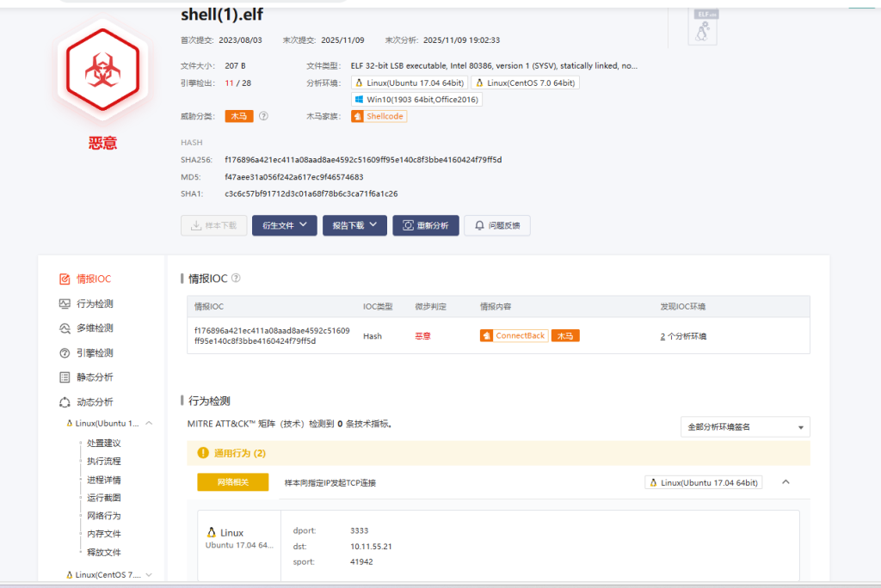
Task: Click the ConnectBack intelligence tag
Action: [x=514, y=336]
